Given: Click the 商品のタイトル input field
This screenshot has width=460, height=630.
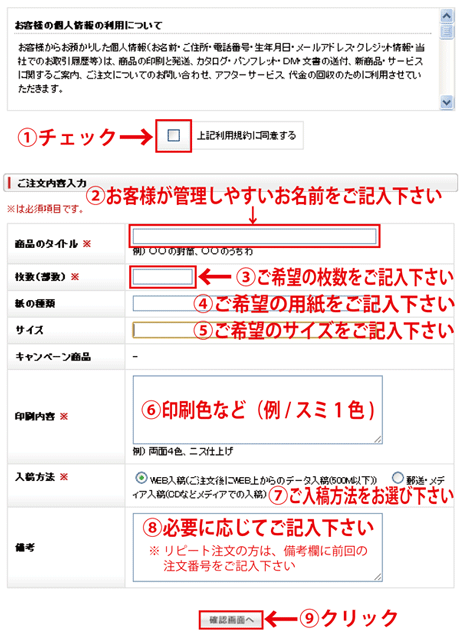Looking at the screenshot, I should [255, 236].
